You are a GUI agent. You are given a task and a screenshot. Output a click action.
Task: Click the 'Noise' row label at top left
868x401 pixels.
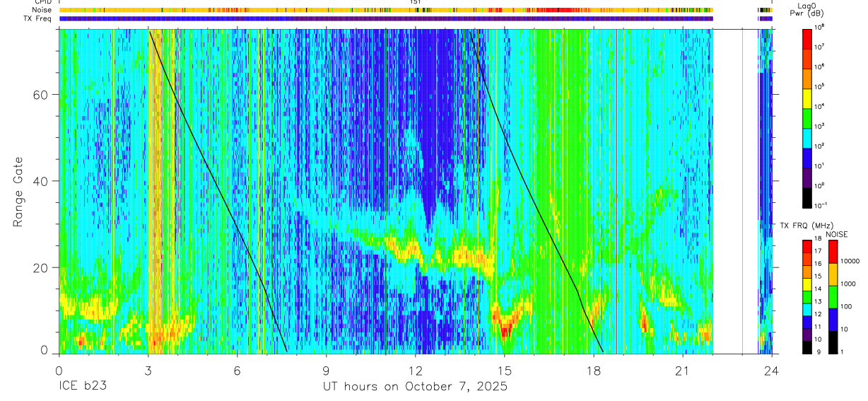coord(42,11)
